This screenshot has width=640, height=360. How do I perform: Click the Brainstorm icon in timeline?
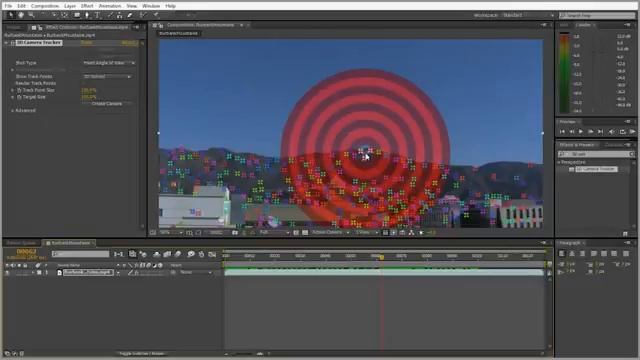pyautogui.click(x=191, y=254)
